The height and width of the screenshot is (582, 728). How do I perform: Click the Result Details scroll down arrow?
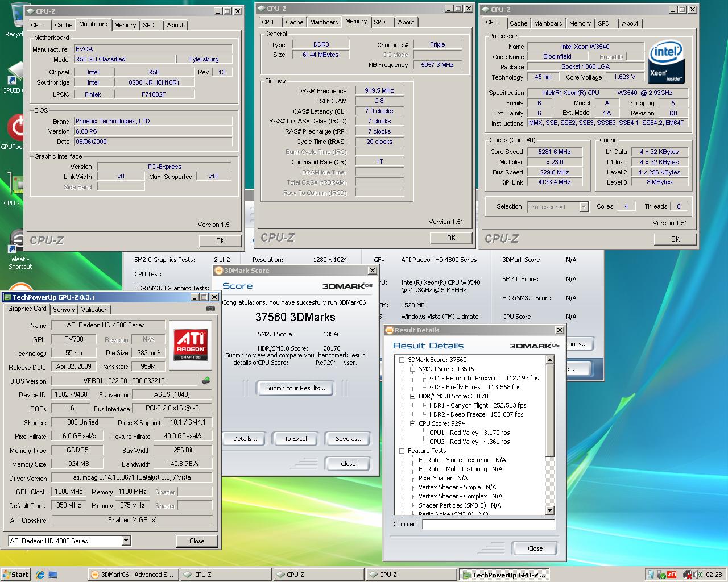pos(550,510)
